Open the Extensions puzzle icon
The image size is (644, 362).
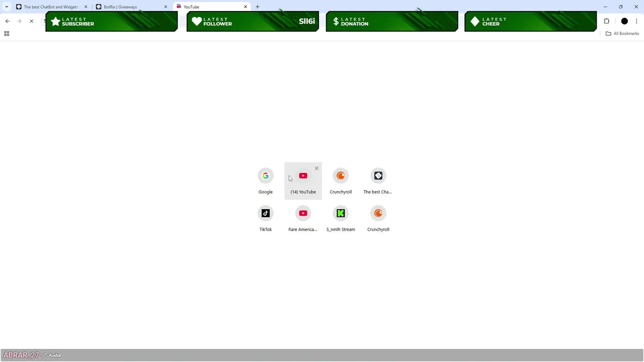pyautogui.click(x=606, y=21)
